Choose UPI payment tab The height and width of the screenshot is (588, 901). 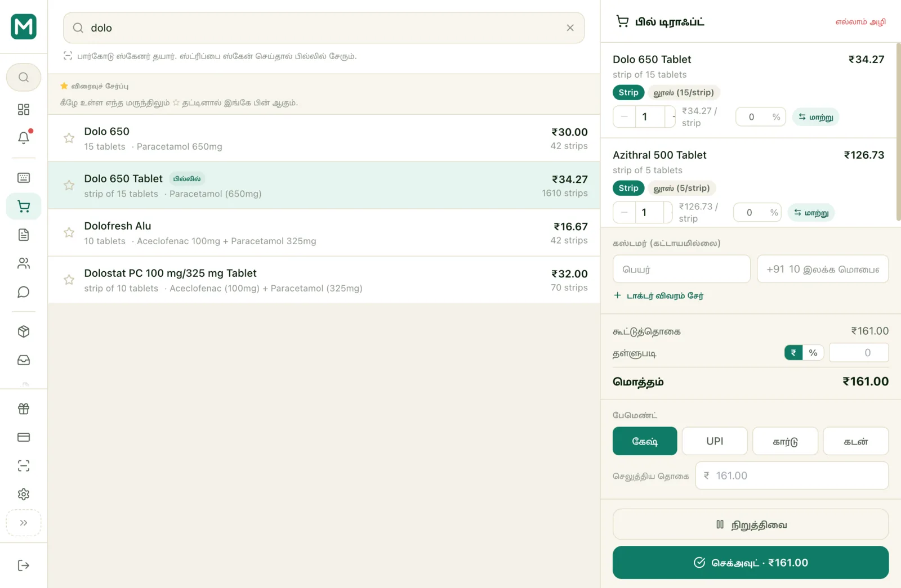[x=715, y=441]
